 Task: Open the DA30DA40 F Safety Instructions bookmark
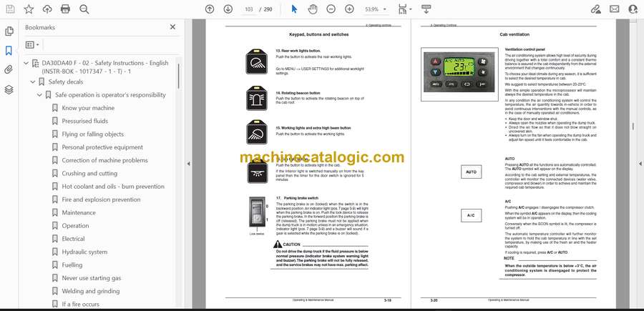point(104,67)
